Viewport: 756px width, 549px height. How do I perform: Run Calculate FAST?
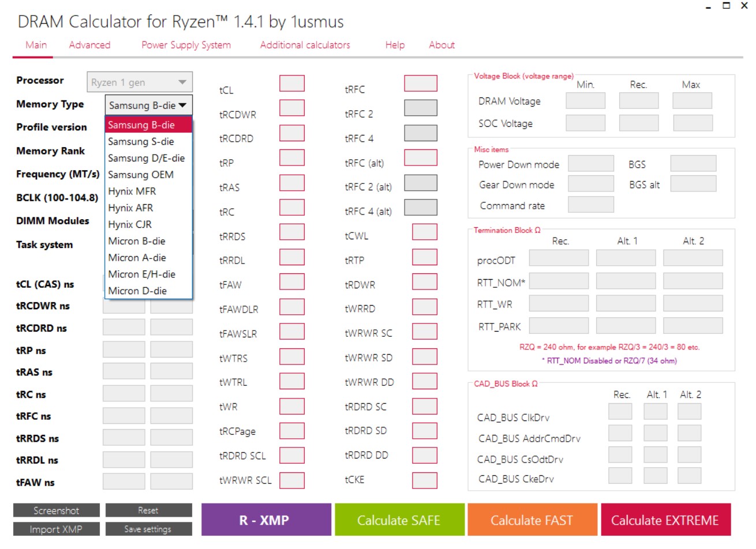coord(532,520)
